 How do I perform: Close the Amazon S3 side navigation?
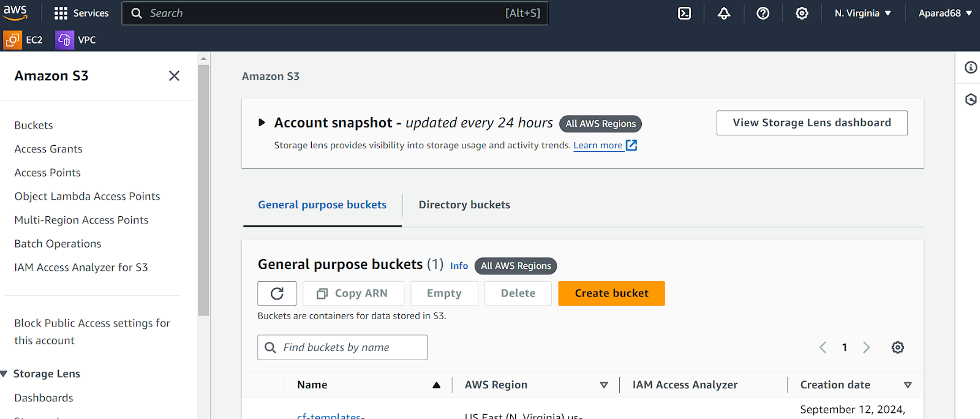(x=174, y=75)
